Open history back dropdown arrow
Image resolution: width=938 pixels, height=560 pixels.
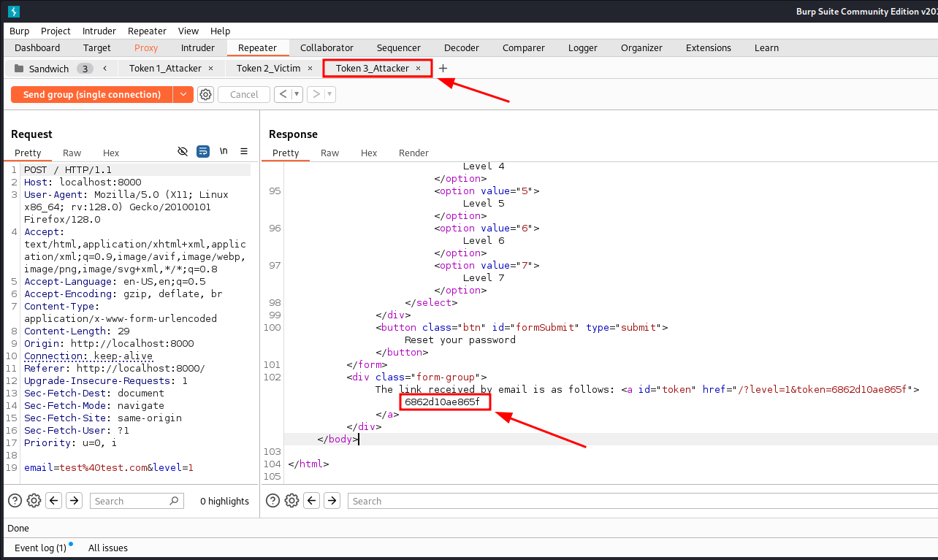coord(296,94)
